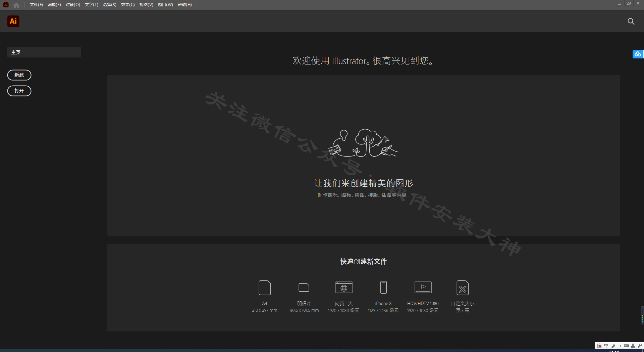
Task: Open the 文件(F) menu
Action: click(x=36, y=5)
